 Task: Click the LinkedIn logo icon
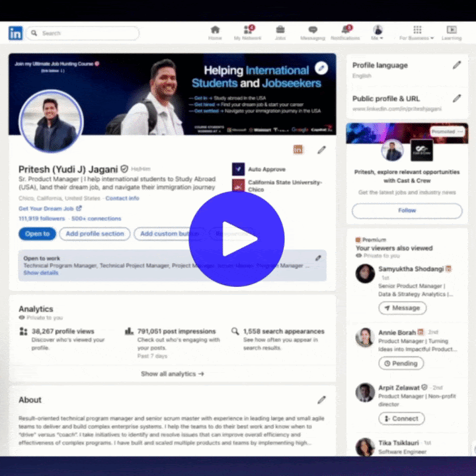pos(15,33)
